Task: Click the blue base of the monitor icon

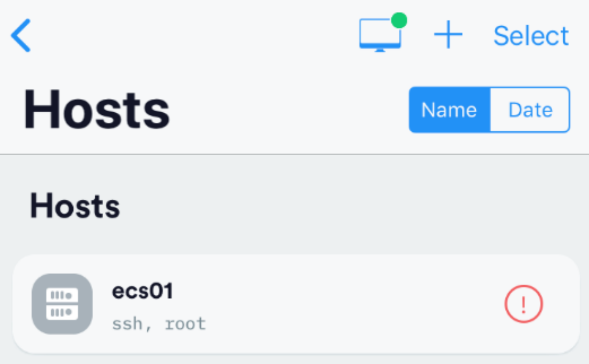Action: click(x=380, y=46)
